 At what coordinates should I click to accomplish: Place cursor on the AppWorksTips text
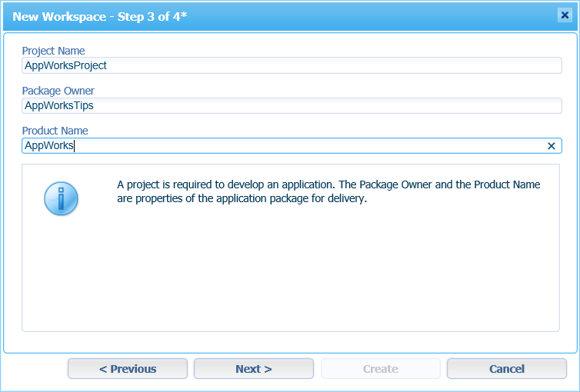pos(58,105)
